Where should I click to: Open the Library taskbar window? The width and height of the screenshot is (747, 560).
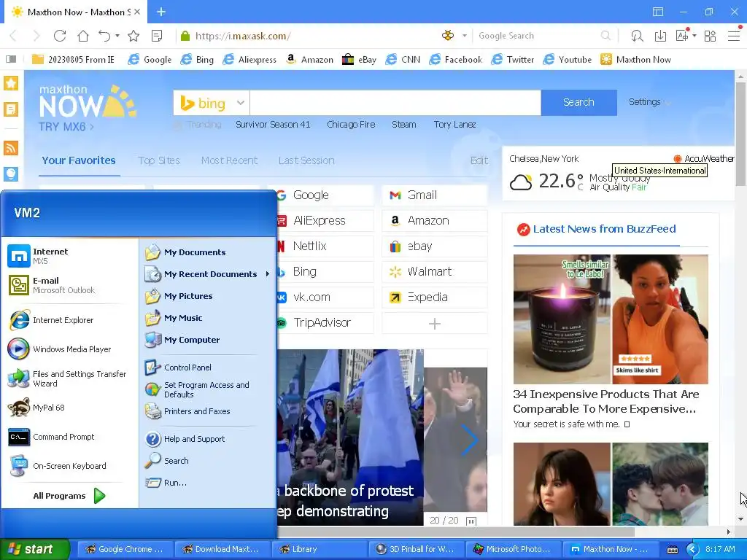(319, 549)
